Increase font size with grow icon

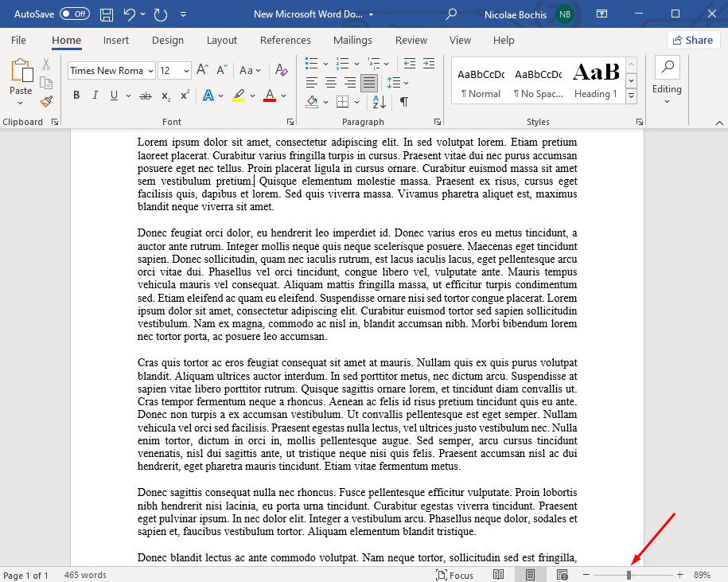[x=202, y=70]
